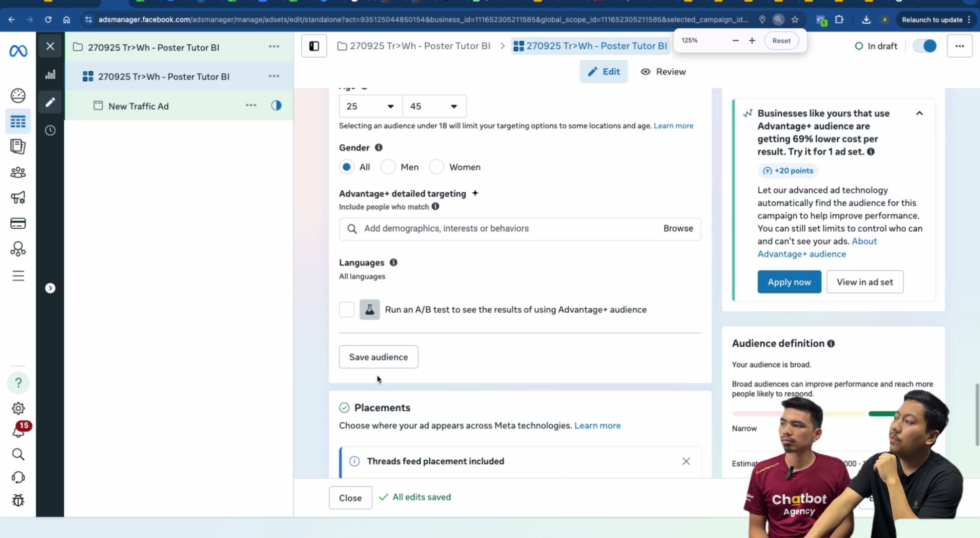Open options menu for the campaign row
The image size is (980, 538).
click(274, 46)
